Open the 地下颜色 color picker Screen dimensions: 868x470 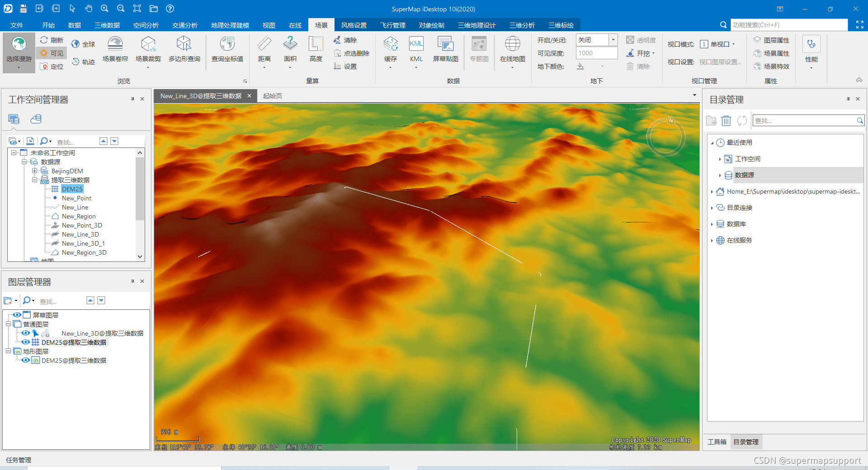tap(590, 66)
